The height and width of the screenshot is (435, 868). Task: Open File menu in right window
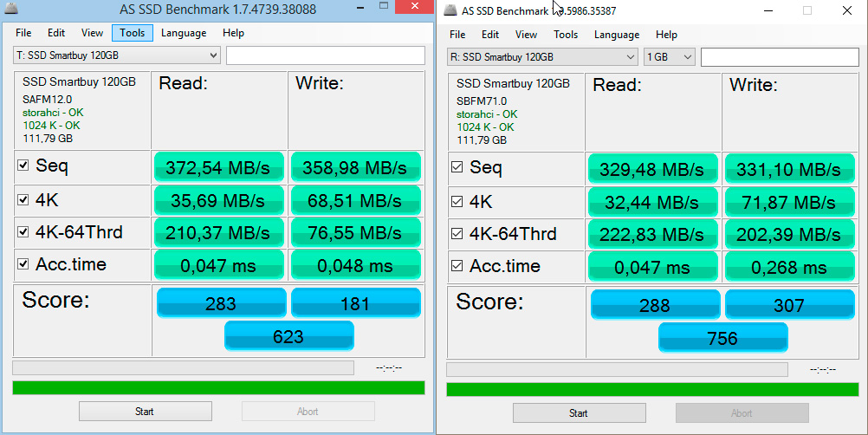click(457, 35)
